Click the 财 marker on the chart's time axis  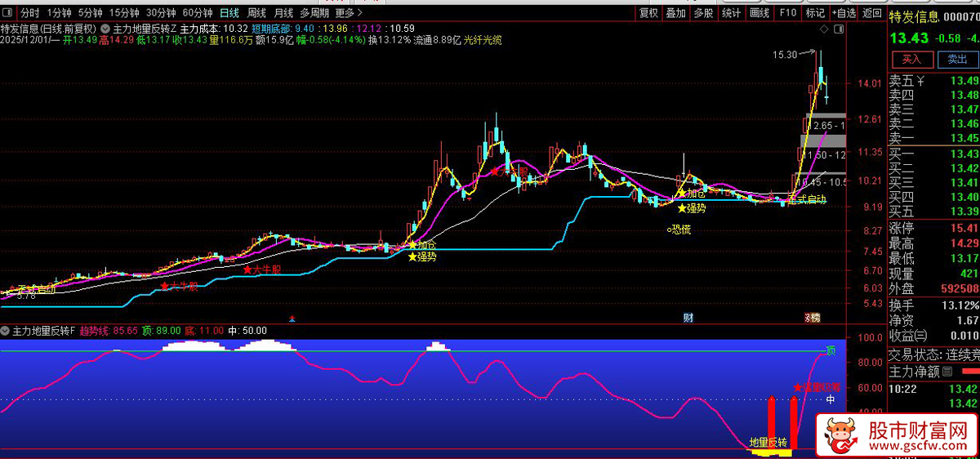click(x=688, y=318)
